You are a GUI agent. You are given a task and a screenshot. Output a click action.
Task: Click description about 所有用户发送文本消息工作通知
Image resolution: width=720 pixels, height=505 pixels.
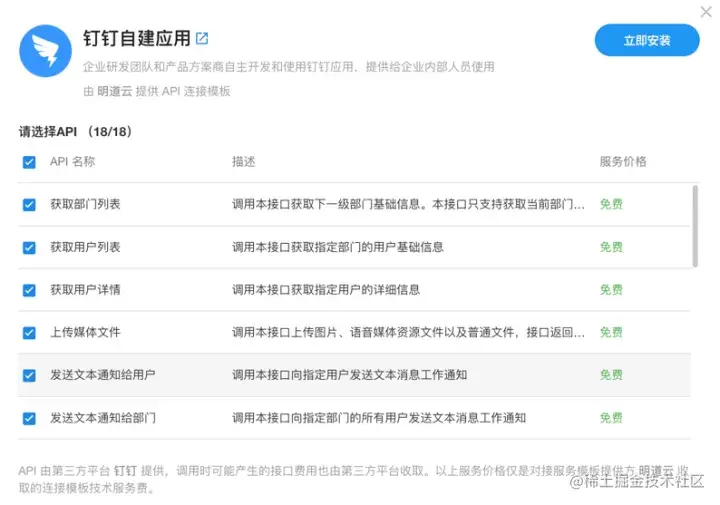point(379,418)
